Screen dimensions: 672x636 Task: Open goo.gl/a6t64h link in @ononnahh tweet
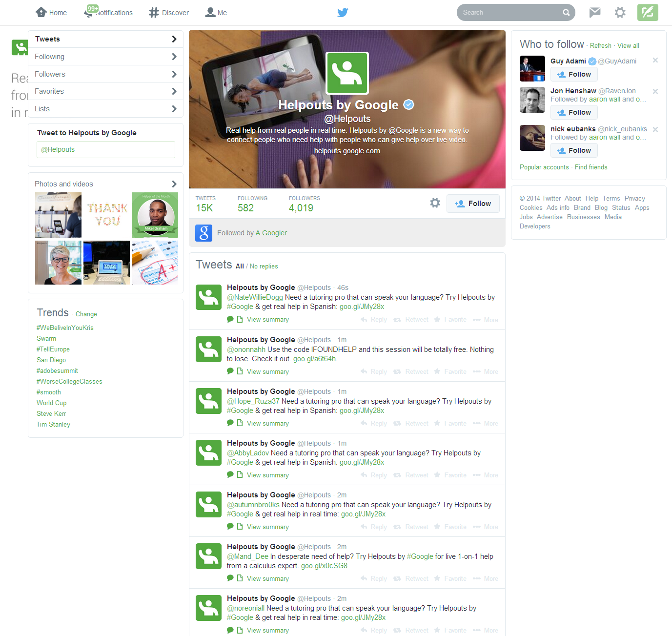pyautogui.click(x=314, y=359)
